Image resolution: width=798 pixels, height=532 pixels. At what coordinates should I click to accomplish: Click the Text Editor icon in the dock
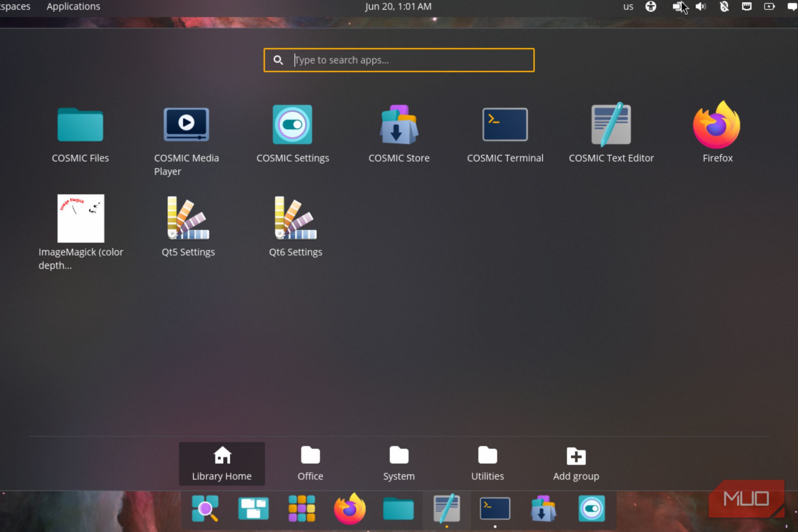pyautogui.click(x=446, y=508)
